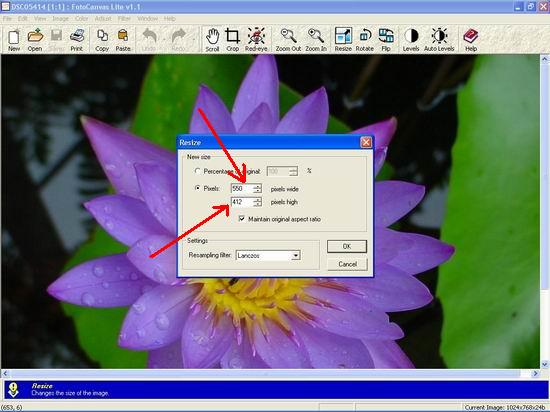Restore down the FotoCanvas Lite window
The image size is (550, 412).
click(531, 6)
